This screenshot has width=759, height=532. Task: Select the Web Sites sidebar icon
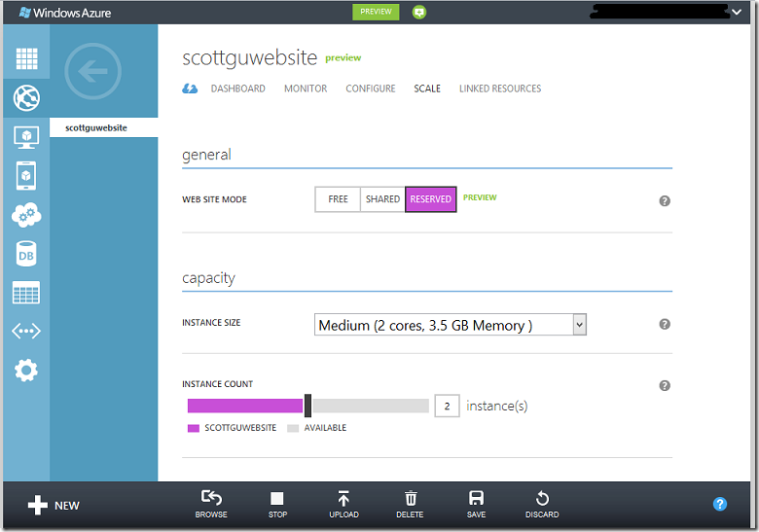pyautogui.click(x=26, y=97)
